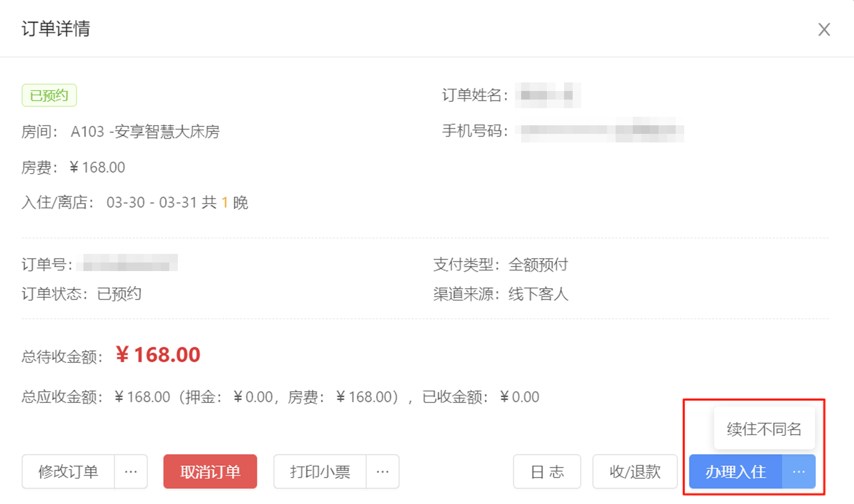Click the 打印小票 button
Image resolution: width=854 pixels, height=504 pixels.
tap(320, 472)
